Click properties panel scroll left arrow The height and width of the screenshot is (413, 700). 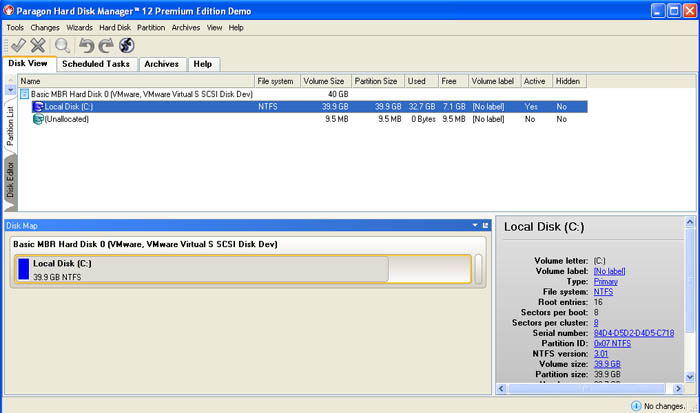tap(501, 388)
